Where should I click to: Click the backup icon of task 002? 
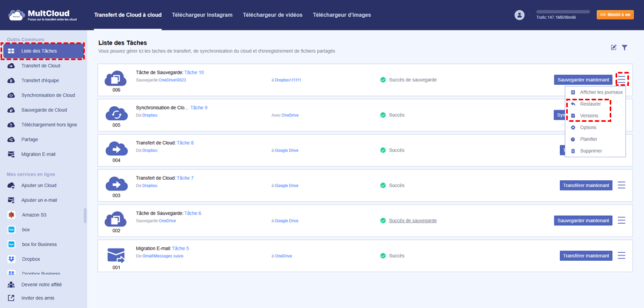(x=116, y=219)
